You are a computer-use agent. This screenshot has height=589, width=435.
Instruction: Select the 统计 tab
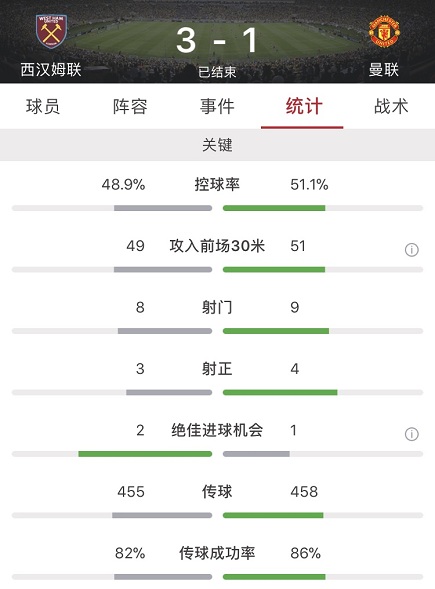pos(304,106)
